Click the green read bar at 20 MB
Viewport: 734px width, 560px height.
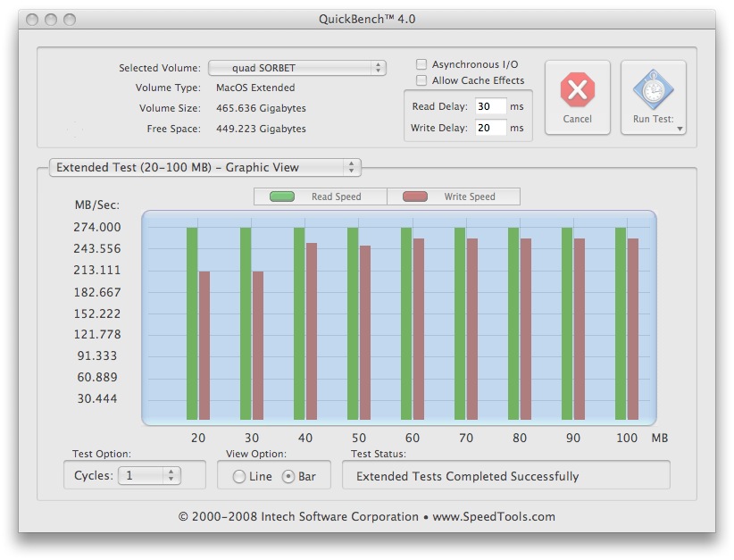192,323
